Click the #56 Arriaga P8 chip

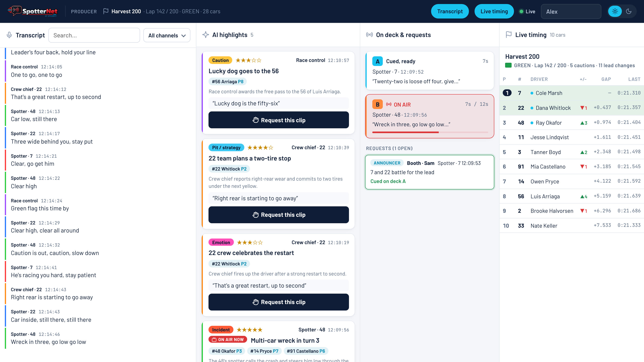(227, 81)
